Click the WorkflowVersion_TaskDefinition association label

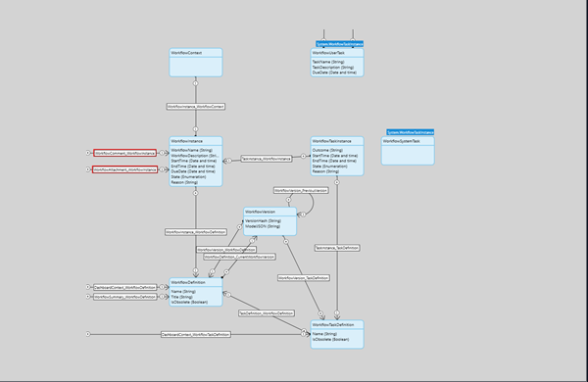pyautogui.click(x=304, y=278)
